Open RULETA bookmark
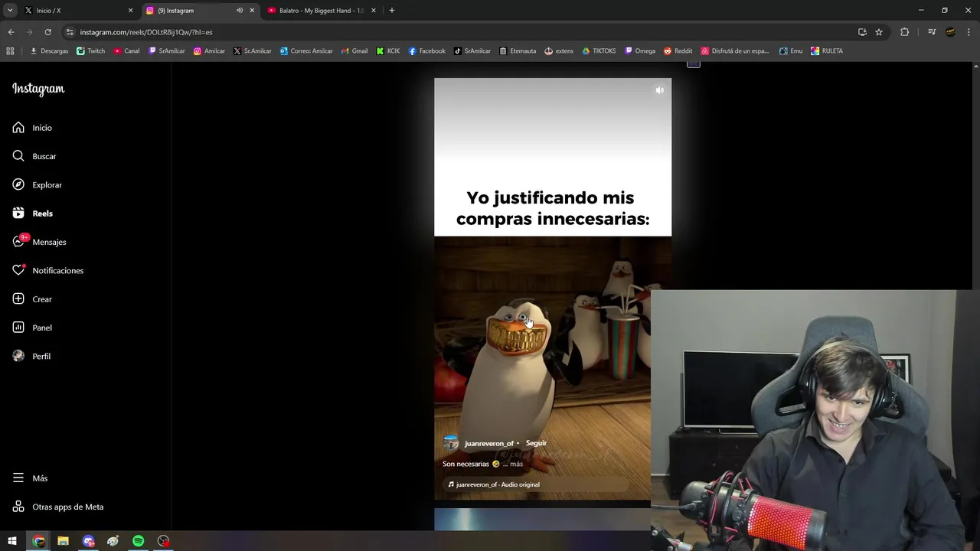This screenshot has width=980, height=551. tap(827, 51)
